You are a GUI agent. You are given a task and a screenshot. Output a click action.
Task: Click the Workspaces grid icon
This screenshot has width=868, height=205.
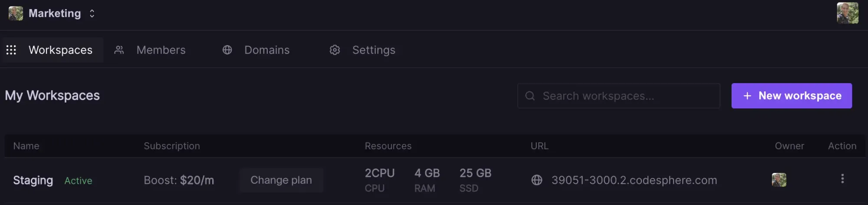coord(11,50)
